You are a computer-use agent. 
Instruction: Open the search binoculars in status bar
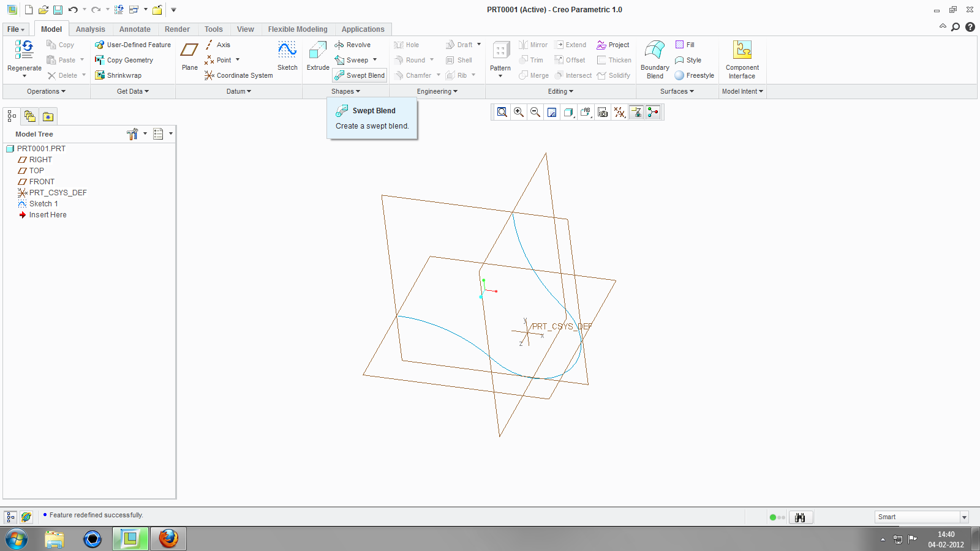click(801, 517)
